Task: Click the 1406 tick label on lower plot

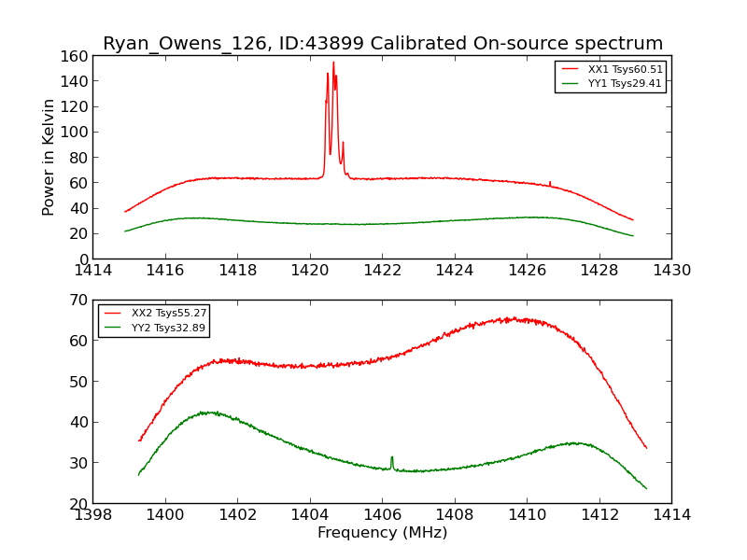Action: [x=383, y=515]
